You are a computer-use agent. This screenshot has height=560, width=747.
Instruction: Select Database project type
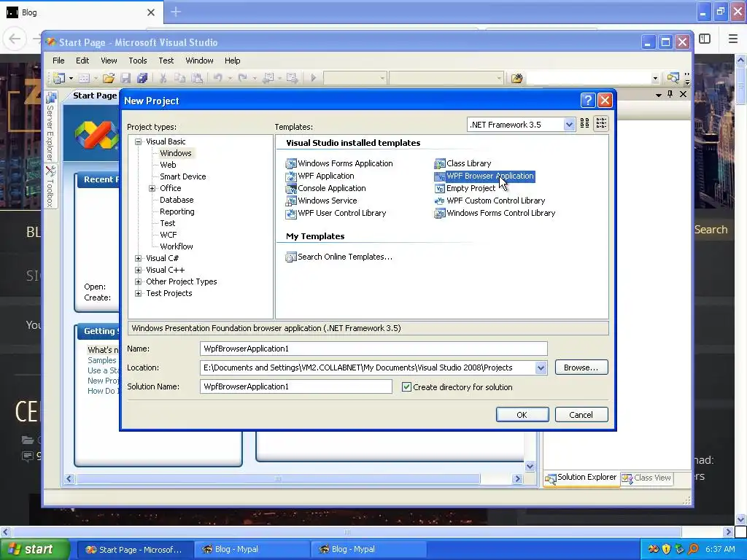coord(177,200)
